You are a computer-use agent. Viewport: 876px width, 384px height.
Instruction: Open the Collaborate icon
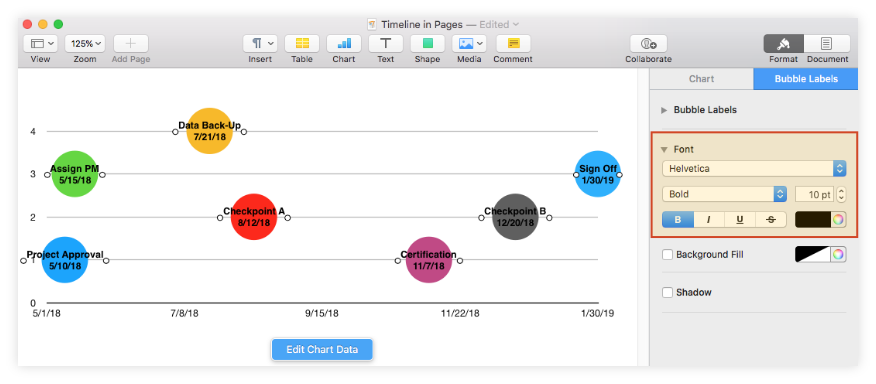coord(648,44)
